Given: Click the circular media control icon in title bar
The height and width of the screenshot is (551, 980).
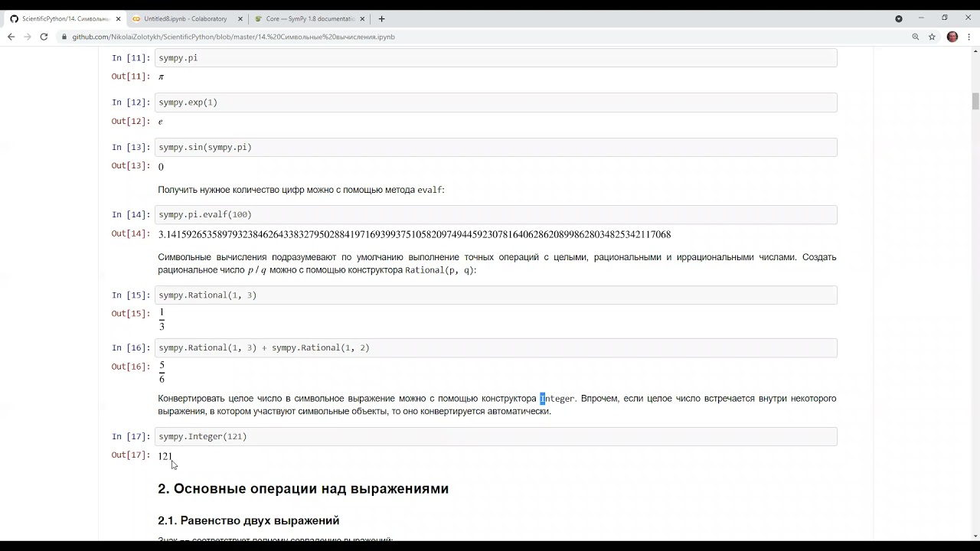Looking at the screenshot, I should [x=899, y=18].
